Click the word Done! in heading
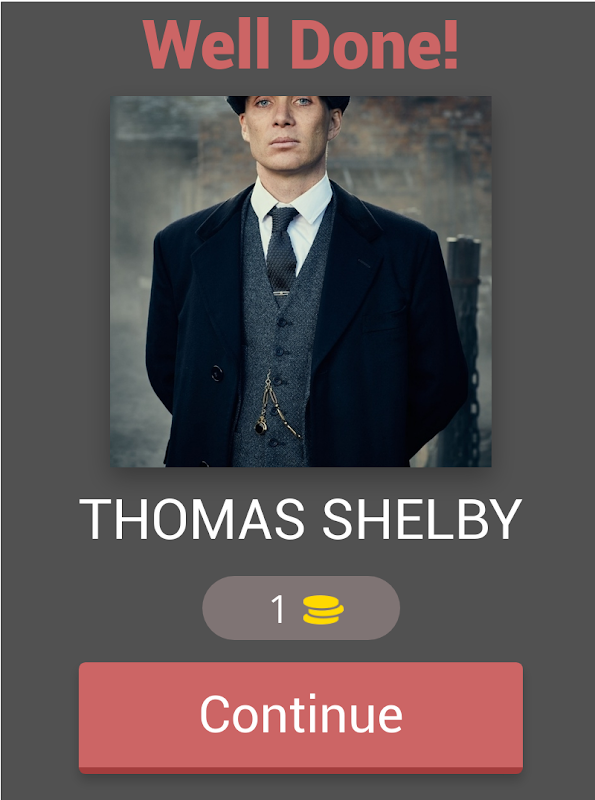This screenshot has width=595, height=800. pyautogui.click(x=375, y=45)
